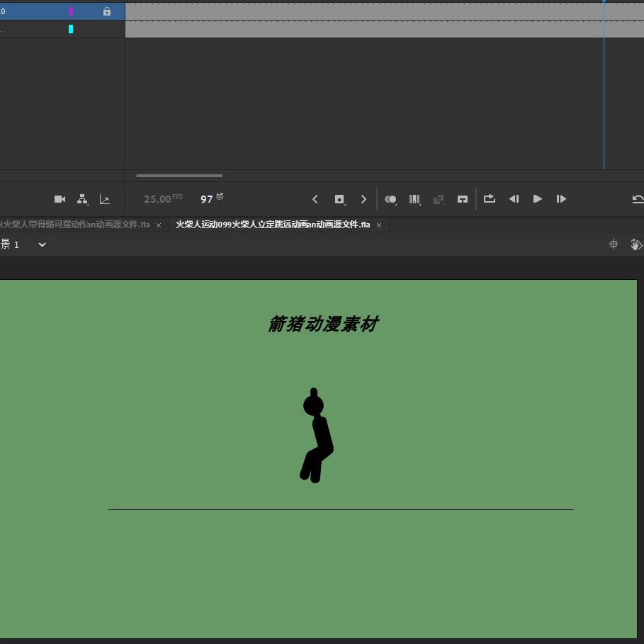The height and width of the screenshot is (644, 644).
Task: Select the second layer's frame span
Action: pyautogui.click(x=385, y=29)
